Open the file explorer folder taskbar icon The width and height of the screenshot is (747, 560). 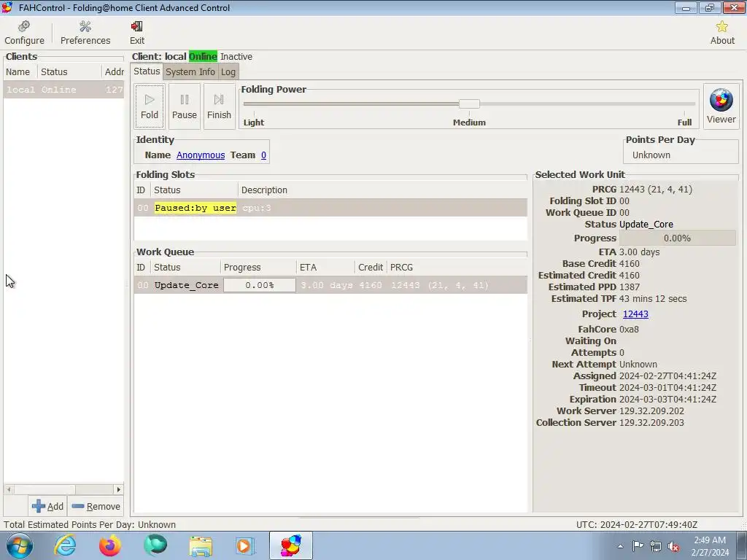[201, 545]
